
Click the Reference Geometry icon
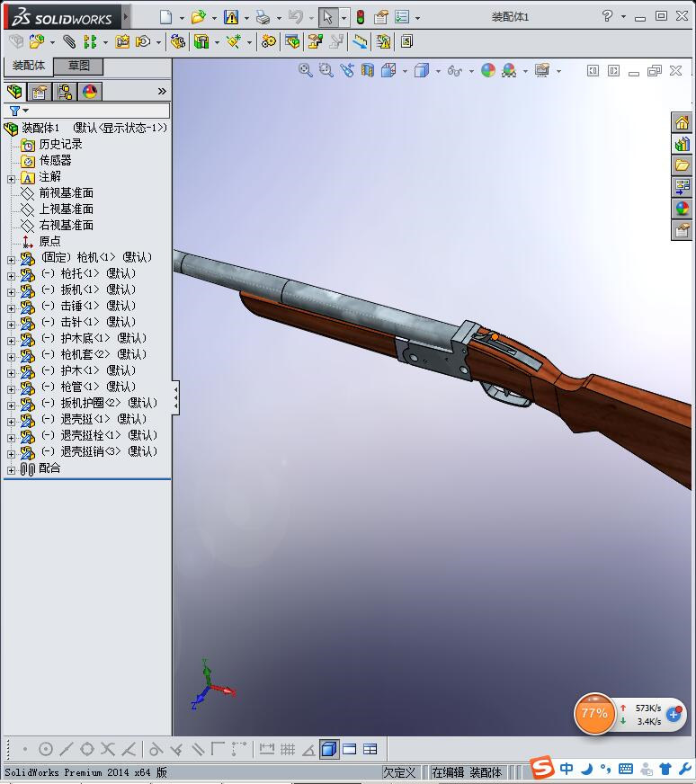tap(234, 41)
